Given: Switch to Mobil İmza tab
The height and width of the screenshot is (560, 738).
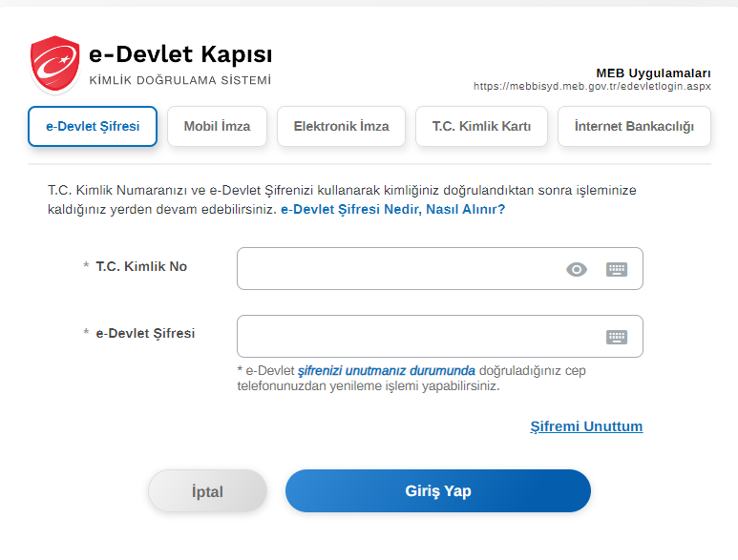Looking at the screenshot, I should (217, 127).
